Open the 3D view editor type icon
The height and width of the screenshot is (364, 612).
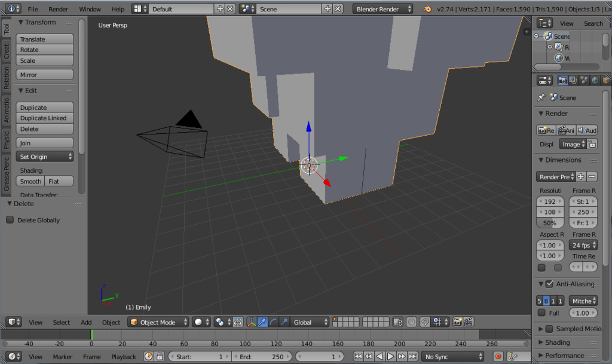click(14, 322)
